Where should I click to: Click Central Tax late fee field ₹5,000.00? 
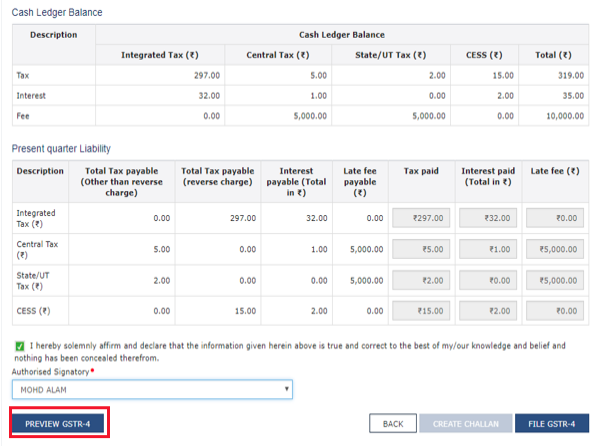(x=555, y=249)
